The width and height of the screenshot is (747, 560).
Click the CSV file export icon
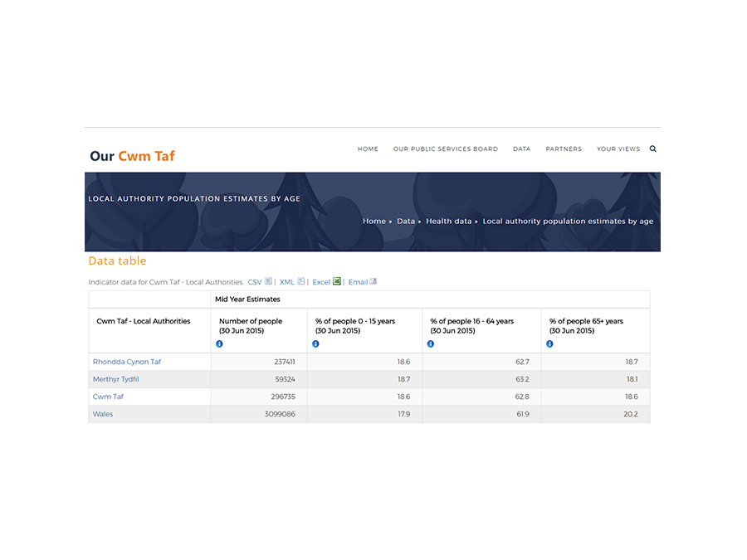coord(268,282)
